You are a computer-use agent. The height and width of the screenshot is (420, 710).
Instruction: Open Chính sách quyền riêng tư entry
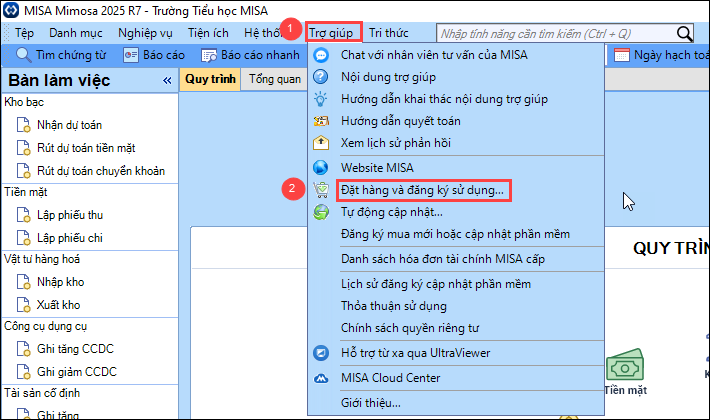[456, 328]
